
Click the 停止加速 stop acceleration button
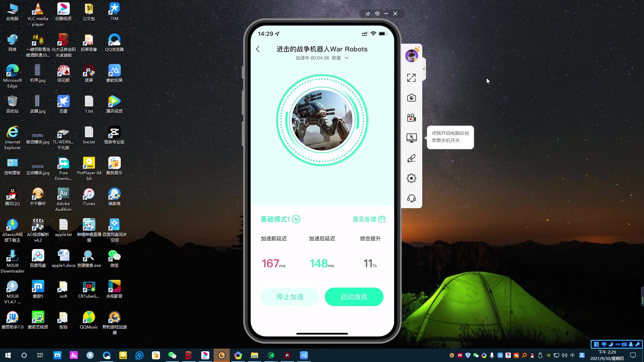click(290, 297)
